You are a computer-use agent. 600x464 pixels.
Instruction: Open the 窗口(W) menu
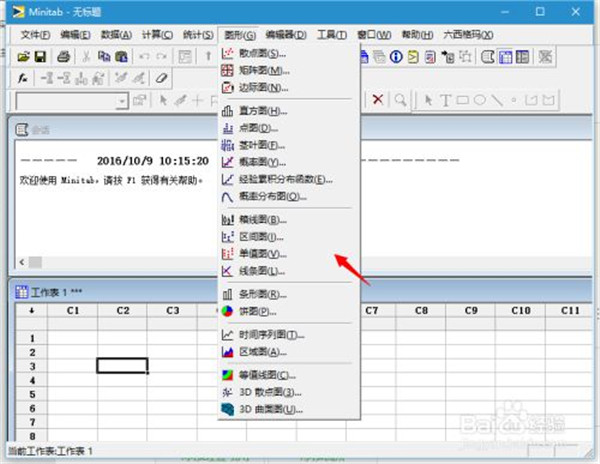click(x=374, y=35)
